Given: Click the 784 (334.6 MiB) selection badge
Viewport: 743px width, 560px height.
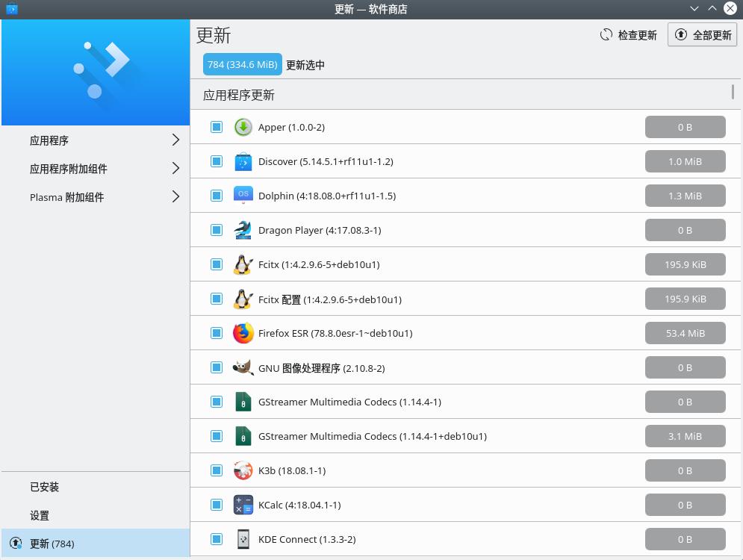Looking at the screenshot, I should [x=242, y=64].
